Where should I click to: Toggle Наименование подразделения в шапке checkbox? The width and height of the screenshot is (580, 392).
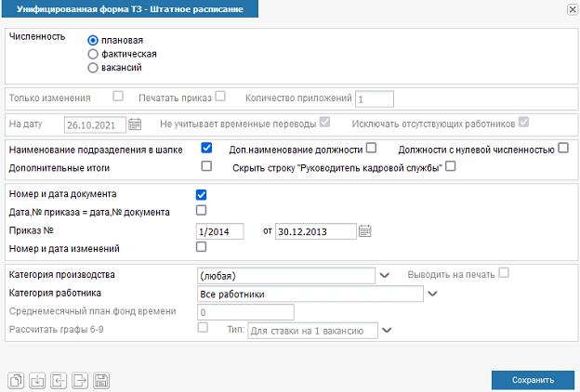206,149
